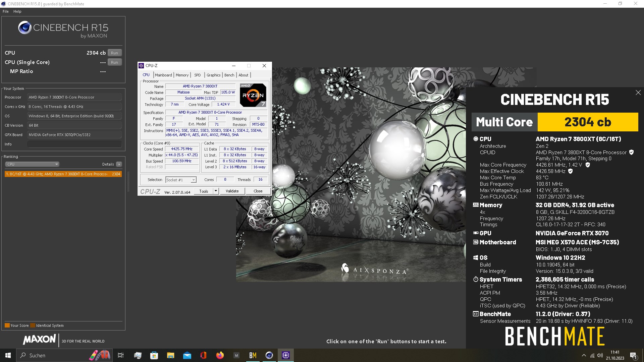644x362 pixels.
Task: Open the Mail app from the taskbar
Action: pyautogui.click(x=187, y=355)
